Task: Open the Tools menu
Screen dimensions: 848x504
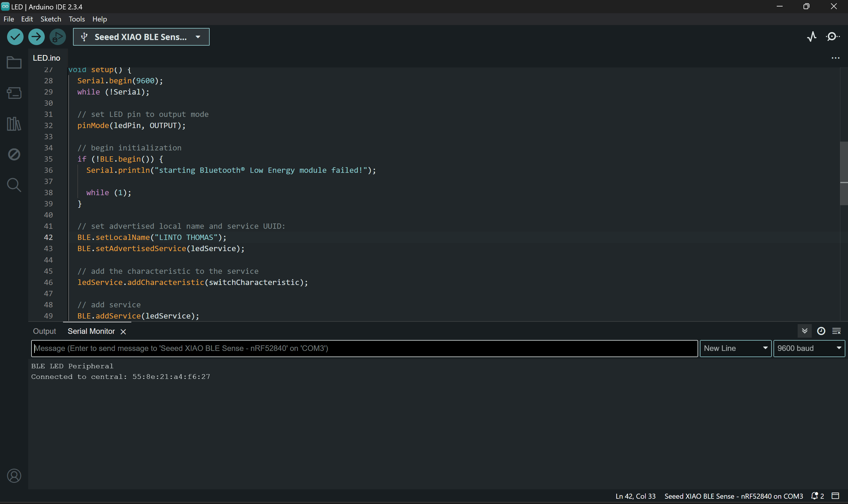Action: click(x=77, y=19)
